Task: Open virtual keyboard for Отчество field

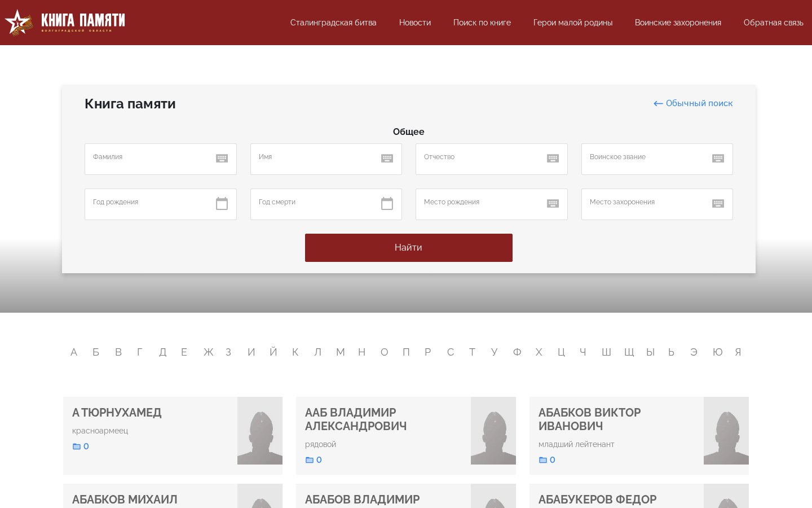Action: coord(553,159)
